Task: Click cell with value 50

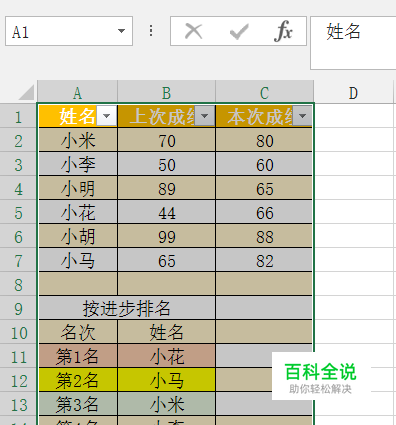Action: click(167, 165)
